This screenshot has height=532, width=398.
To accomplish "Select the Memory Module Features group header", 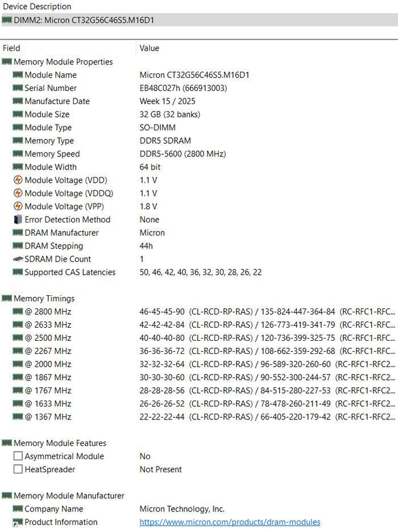I will point(60,443).
